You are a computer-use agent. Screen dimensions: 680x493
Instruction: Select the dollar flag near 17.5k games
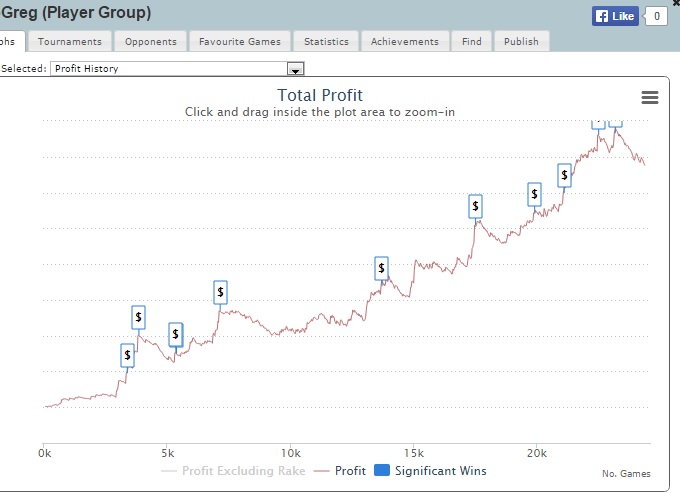475,206
